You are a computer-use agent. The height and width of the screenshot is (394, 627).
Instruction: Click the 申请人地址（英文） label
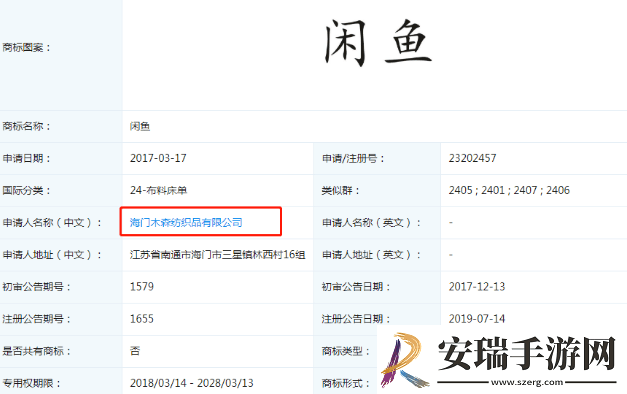pyautogui.click(x=371, y=255)
